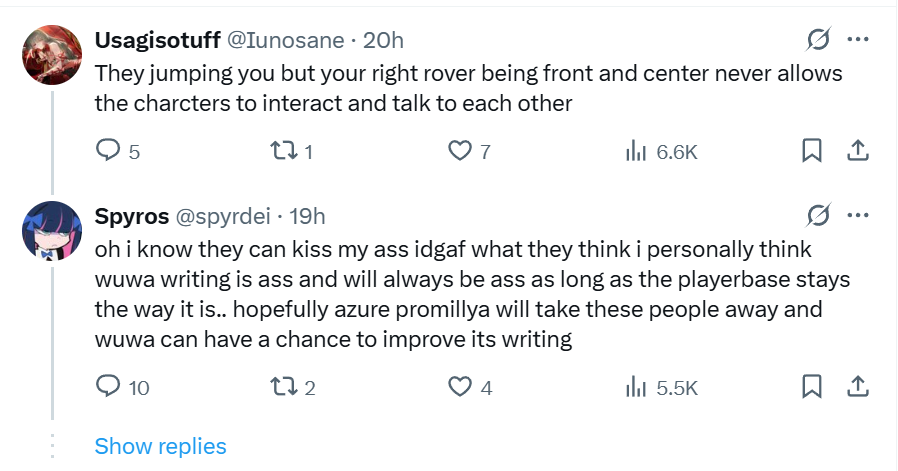Bookmark Usagisotuff's tweet
Viewport: 898px width, 471px height.
click(812, 151)
